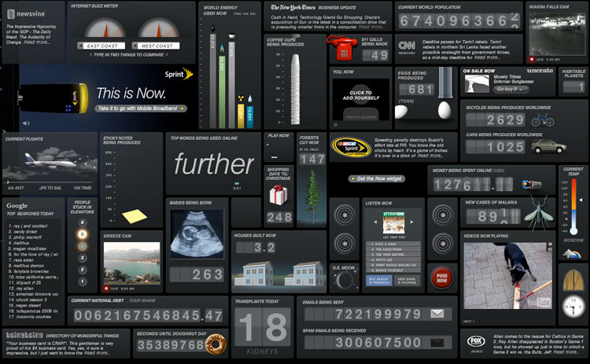Image resolution: width=590 pixels, height=364 pixels.
Task: Open Google search 'chuck season 3'
Action: (28, 300)
